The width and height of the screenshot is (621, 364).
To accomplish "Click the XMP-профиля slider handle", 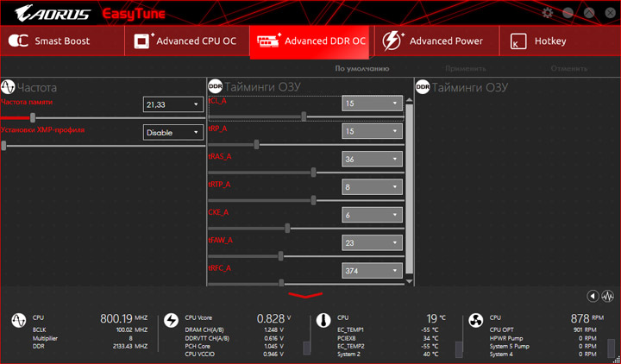I will pyautogui.click(x=3, y=146).
